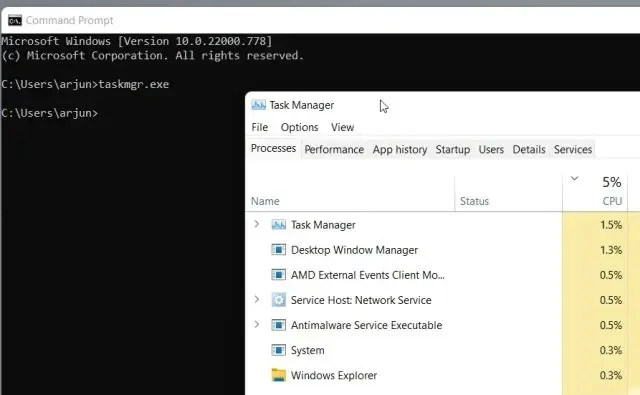
Task: Switch to the Startup tab
Action: [452, 149]
